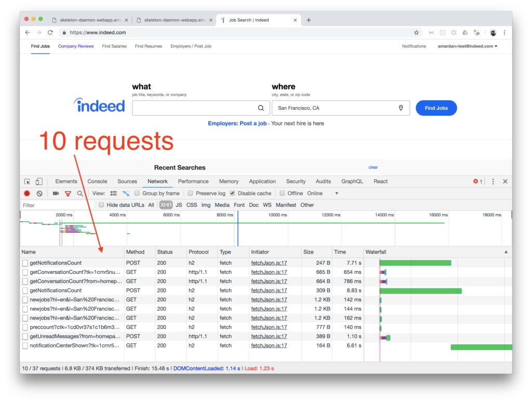This screenshot has height=402, width=532.
Task: Open the Sources tab
Action: coord(127,181)
